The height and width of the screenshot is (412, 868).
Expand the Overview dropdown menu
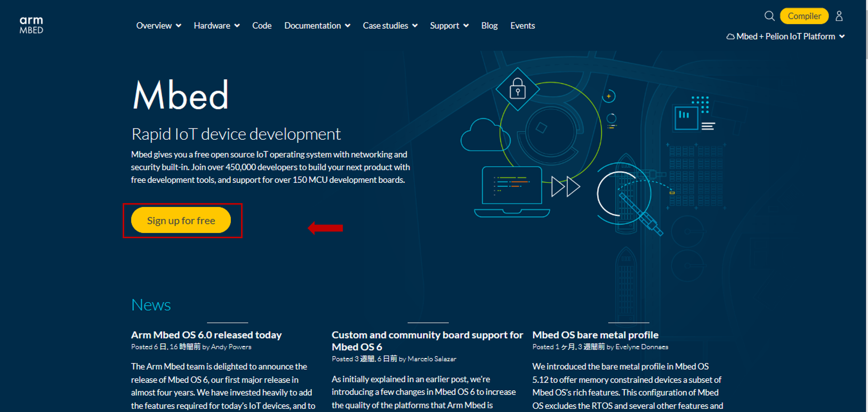(158, 26)
